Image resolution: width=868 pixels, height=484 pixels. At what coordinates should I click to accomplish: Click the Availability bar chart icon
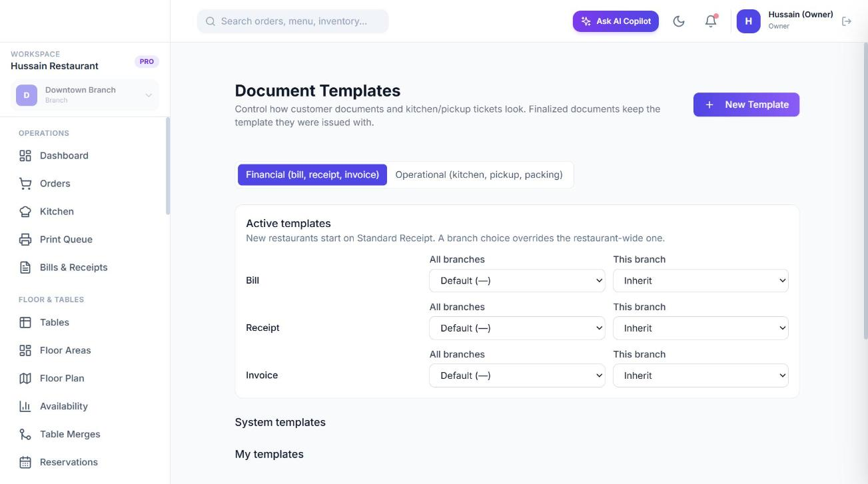(x=25, y=406)
